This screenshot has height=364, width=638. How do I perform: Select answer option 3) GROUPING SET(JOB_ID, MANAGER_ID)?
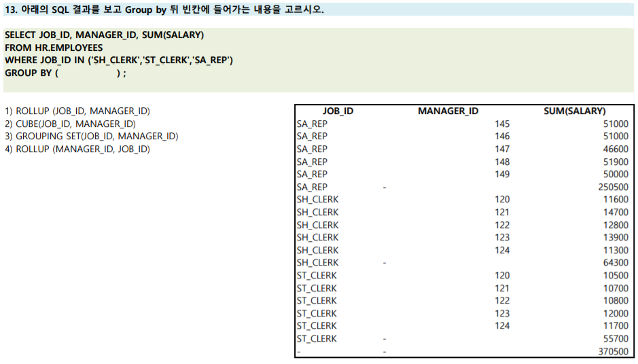click(92, 136)
